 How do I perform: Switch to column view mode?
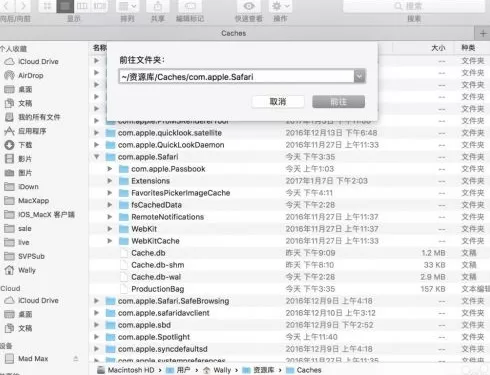pos(82,6)
